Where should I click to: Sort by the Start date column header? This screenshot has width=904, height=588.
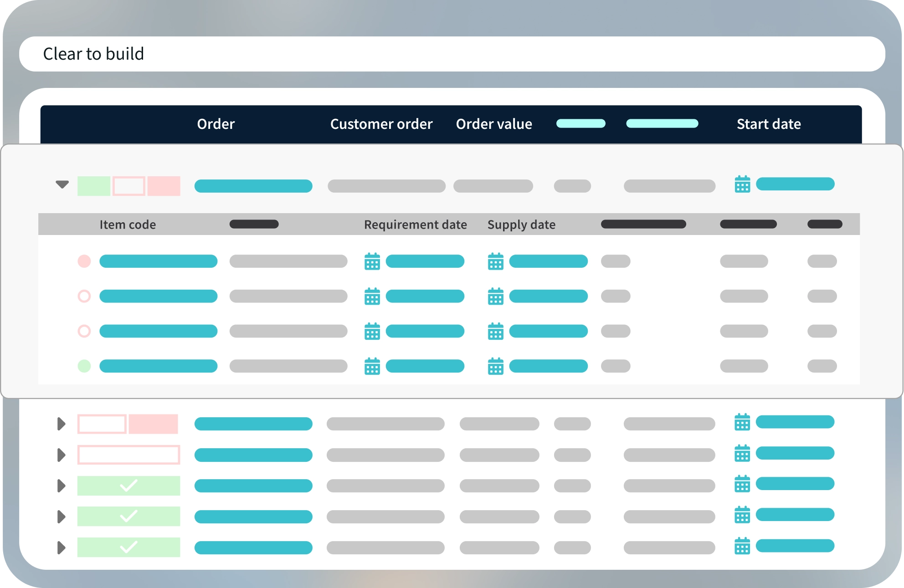tap(768, 124)
